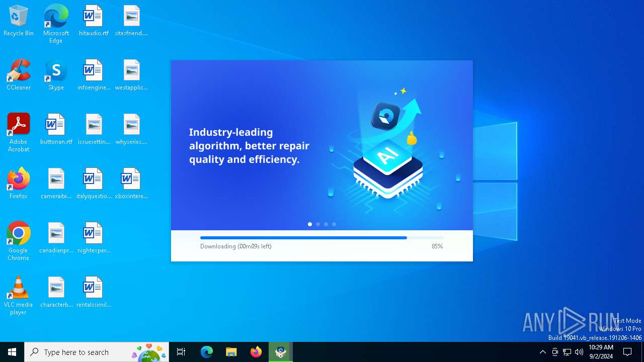
Task: Click the AI chip illustration
Action: (388, 169)
